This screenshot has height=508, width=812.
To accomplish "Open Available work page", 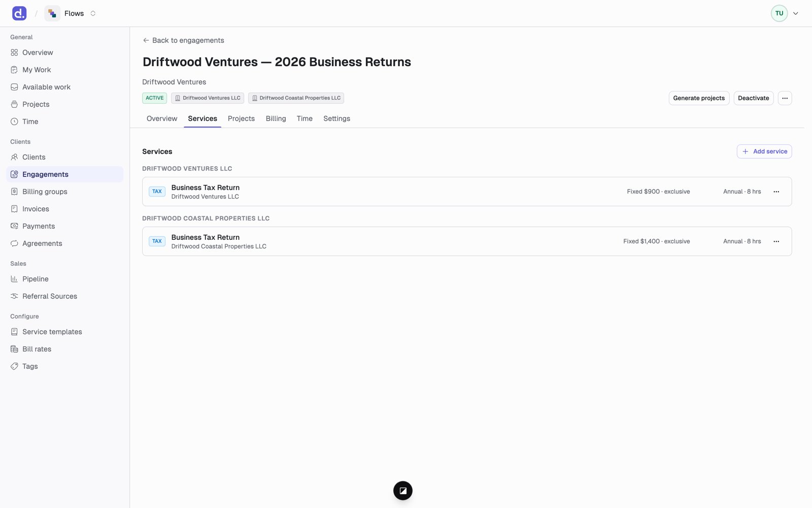I will pyautogui.click(x=64, y=87).
